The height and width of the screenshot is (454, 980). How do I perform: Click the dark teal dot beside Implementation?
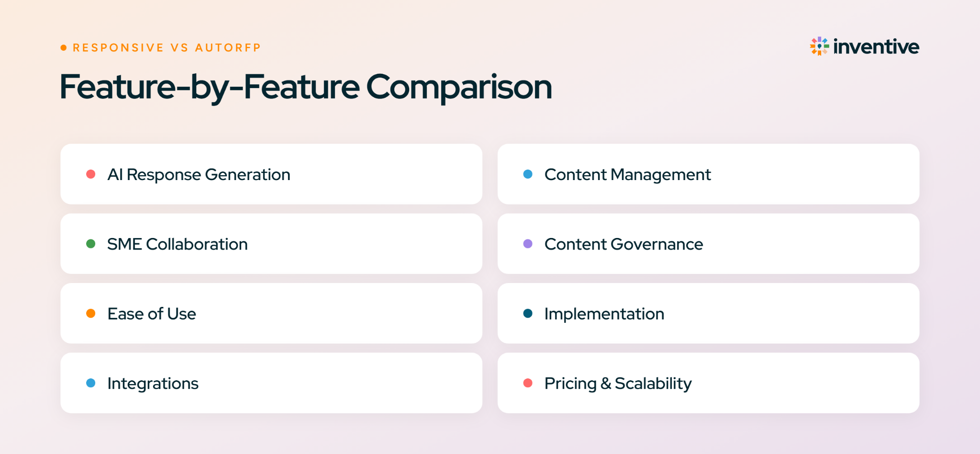528,313
